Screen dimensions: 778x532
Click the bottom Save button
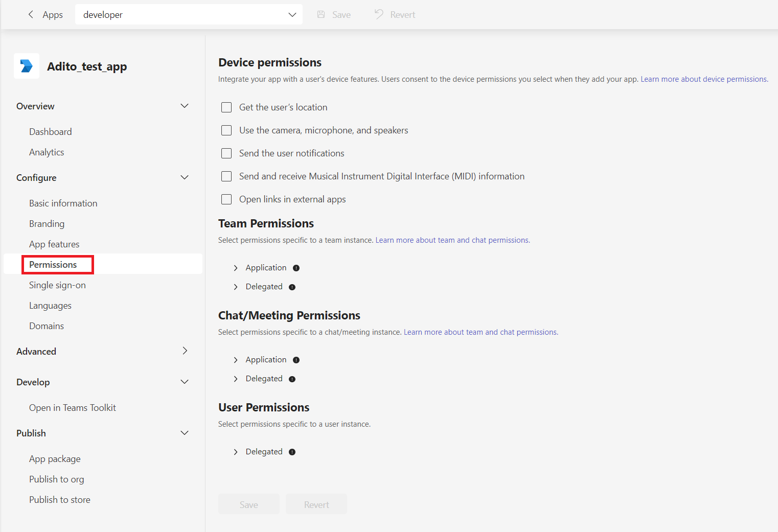(249, 504)
